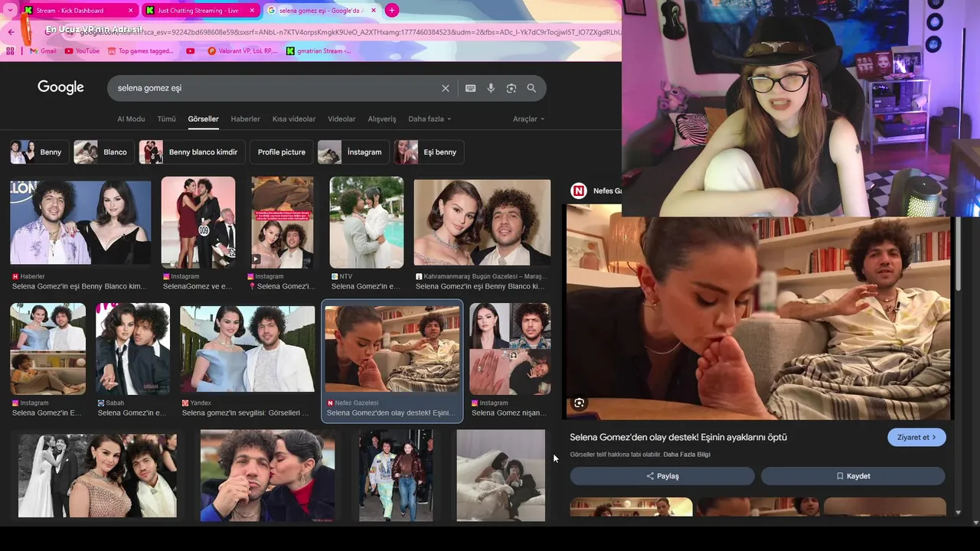Select the 'Profile picture' suggestion chip

(x=281, y=152)
